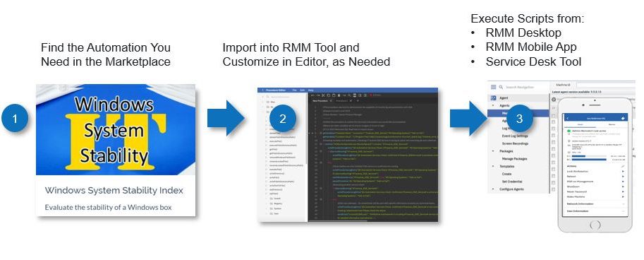Click the Windows System Stability Index title

point(114,191)
